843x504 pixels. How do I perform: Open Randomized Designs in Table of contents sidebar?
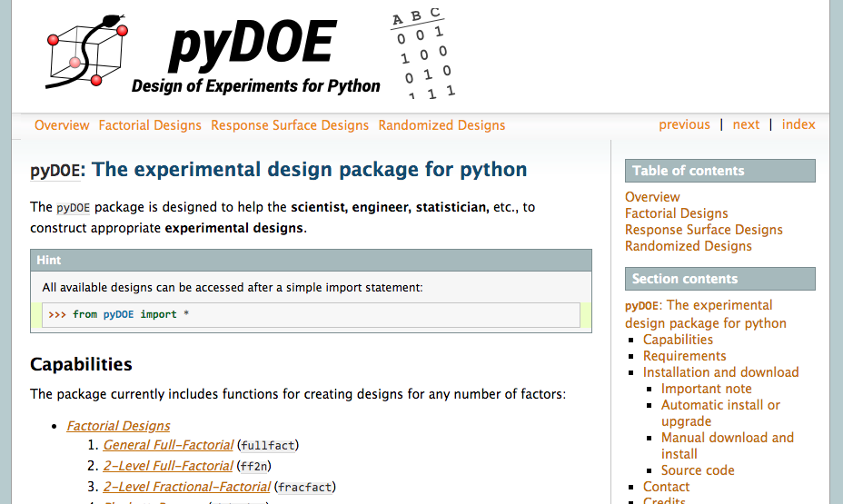coord(689,246)
